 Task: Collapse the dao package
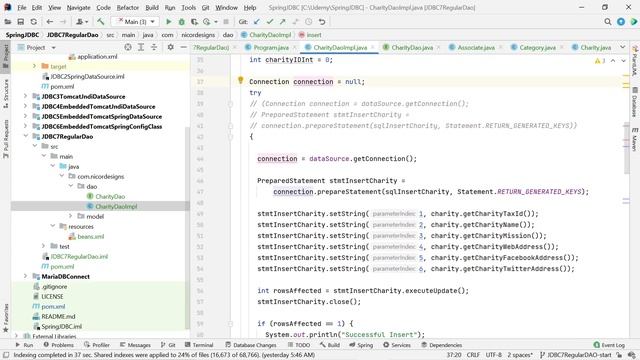pyautogui.click(x=71, y=186)
